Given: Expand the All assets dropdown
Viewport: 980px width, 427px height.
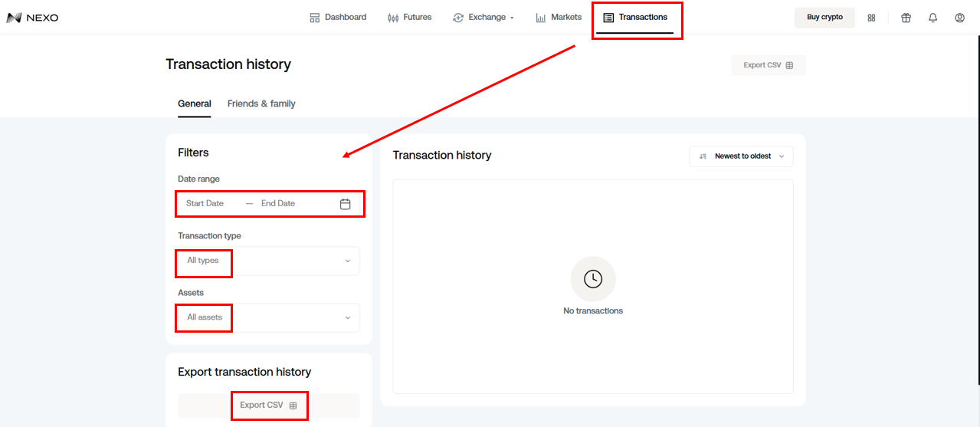Looking at the screenshot, I should click(269, 317).
